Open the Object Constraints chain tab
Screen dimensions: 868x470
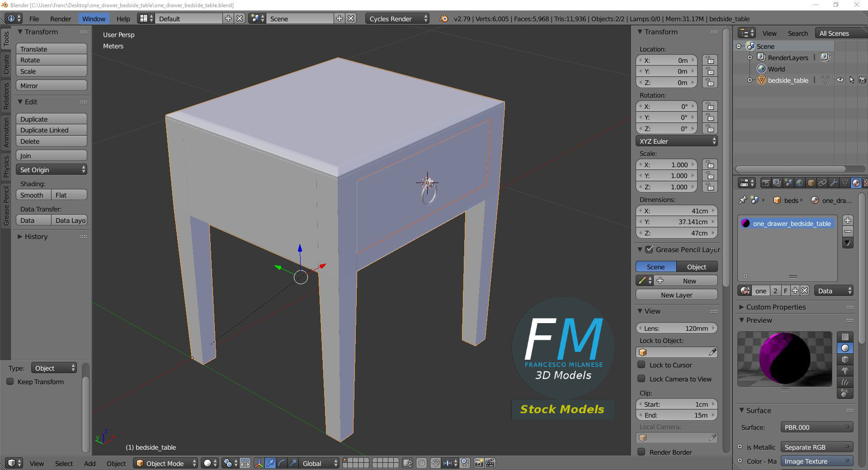click(x=822, y=183)
